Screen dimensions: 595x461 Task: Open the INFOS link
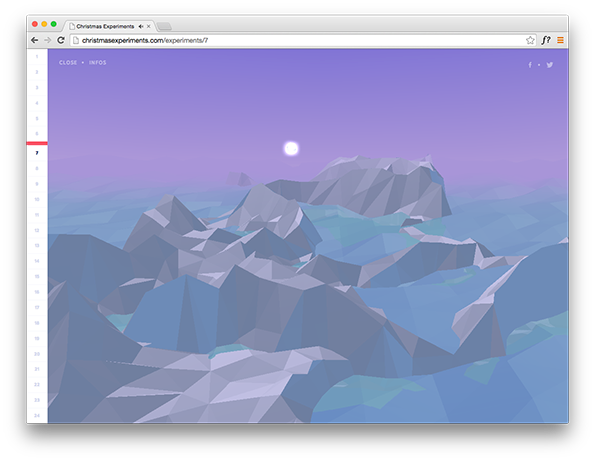(98, 63)
